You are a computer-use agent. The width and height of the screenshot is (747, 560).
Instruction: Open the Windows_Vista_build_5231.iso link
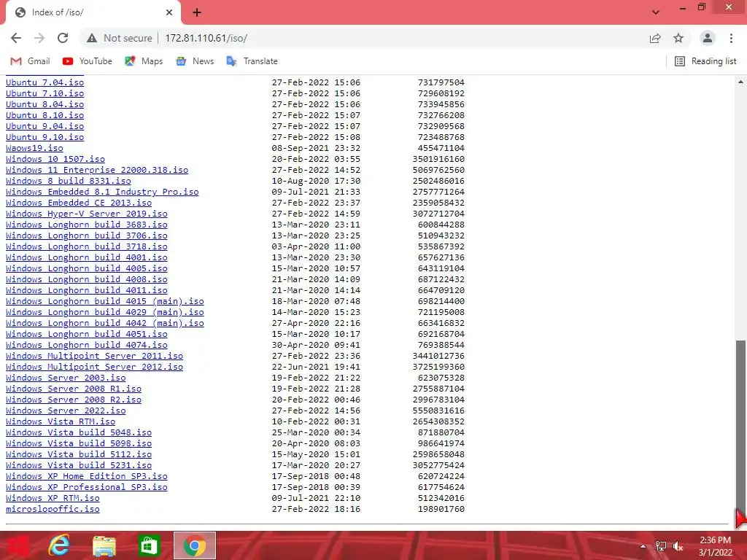click(79, 466)
